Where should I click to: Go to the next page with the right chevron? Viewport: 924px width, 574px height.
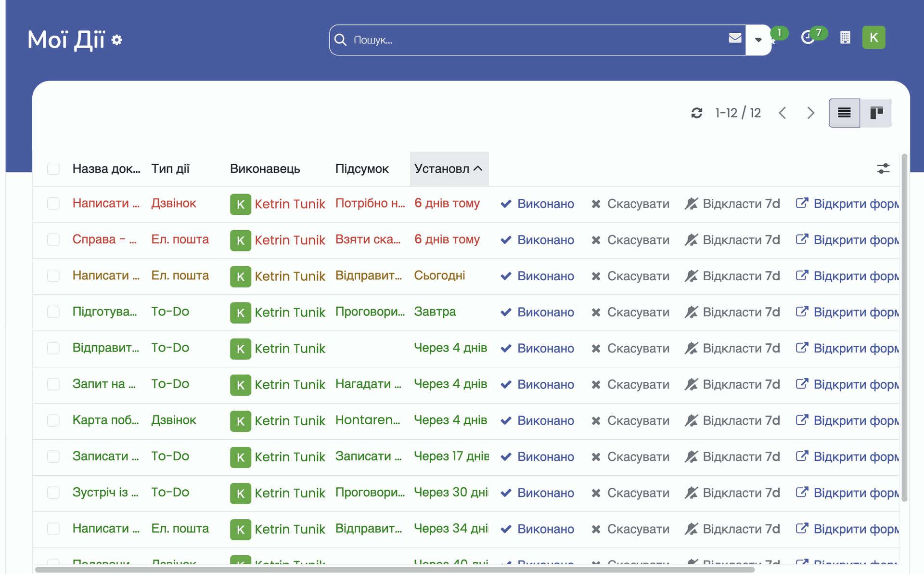pos(811,113)
